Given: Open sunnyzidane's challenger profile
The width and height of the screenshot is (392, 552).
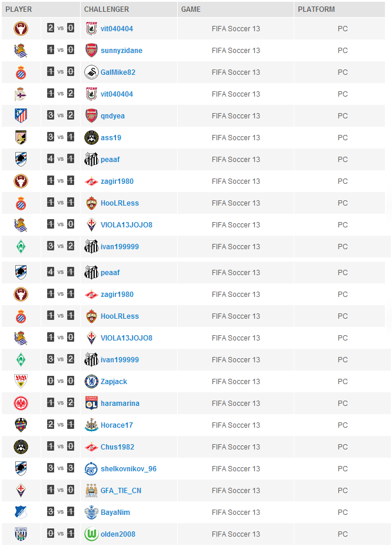Looking at the screenshot, I should [x=121, y=51].
